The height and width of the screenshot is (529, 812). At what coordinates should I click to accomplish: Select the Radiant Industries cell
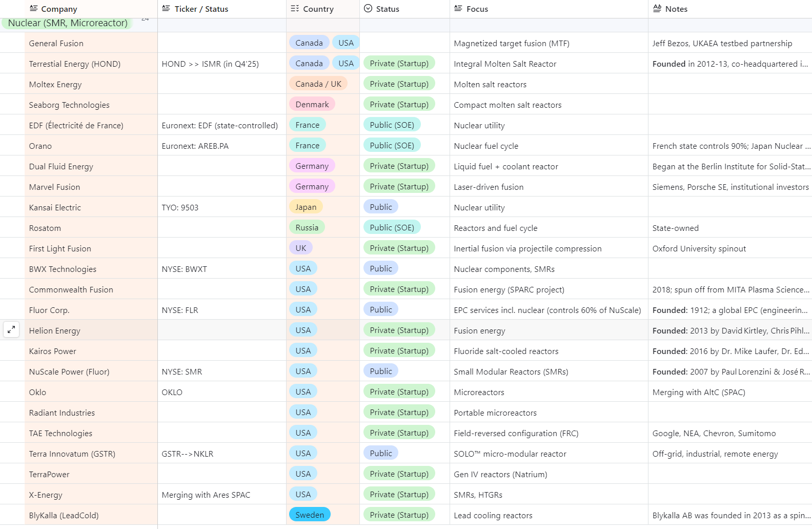tap(91, 412)
